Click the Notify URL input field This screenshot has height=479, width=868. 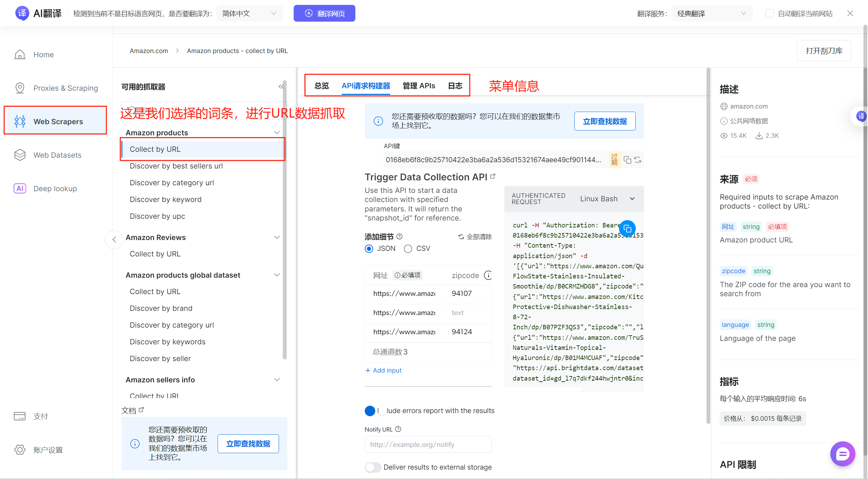428,444
